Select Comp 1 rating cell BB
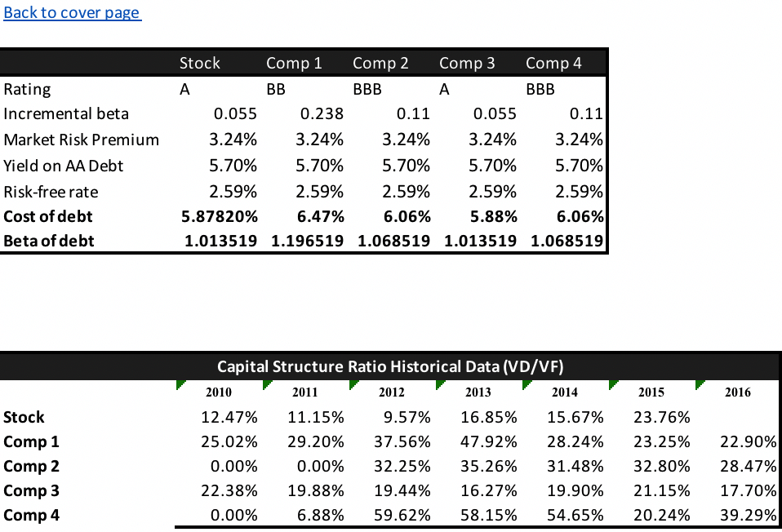The width and height of the screenshot is (782, 532). coord(276,89)
